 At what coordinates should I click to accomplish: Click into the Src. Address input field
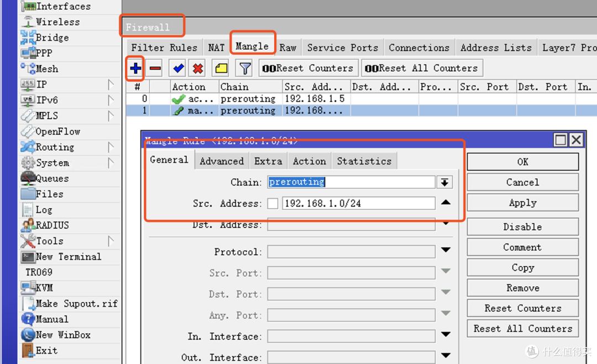tap(358, 203)
